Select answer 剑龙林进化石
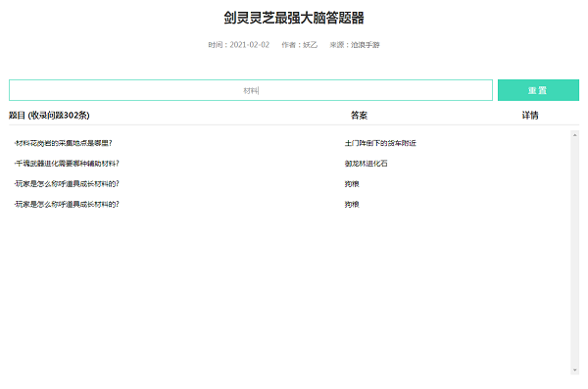This screenshot has width=588, height=389. 366,164
